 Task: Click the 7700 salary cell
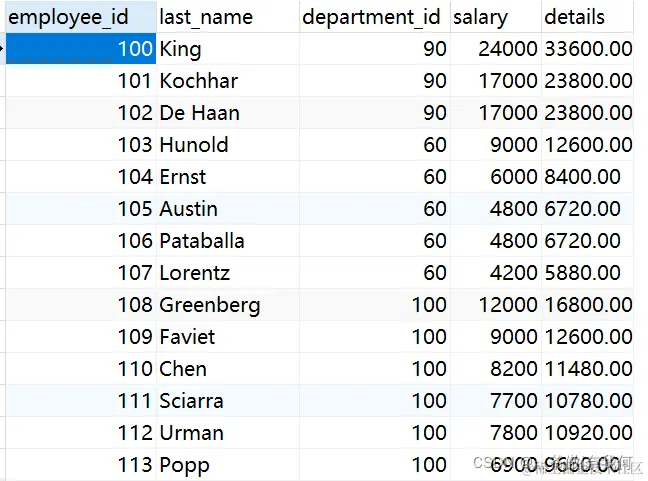pos(496,401)
